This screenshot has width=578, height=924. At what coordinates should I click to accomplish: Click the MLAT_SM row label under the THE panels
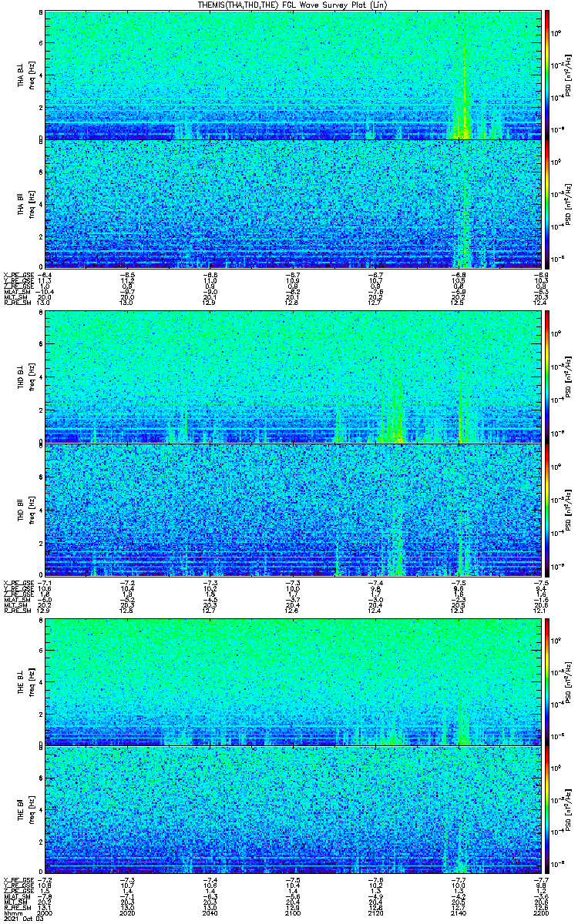click(17, 896)
